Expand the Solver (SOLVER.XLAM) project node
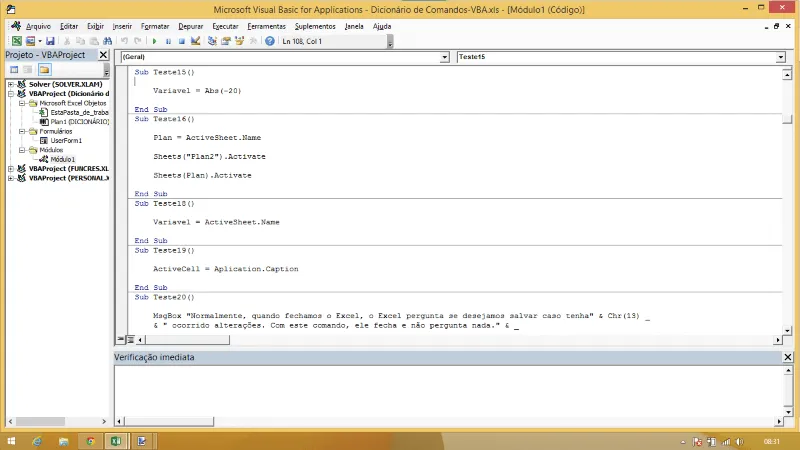800x450 pixels. 11,84
